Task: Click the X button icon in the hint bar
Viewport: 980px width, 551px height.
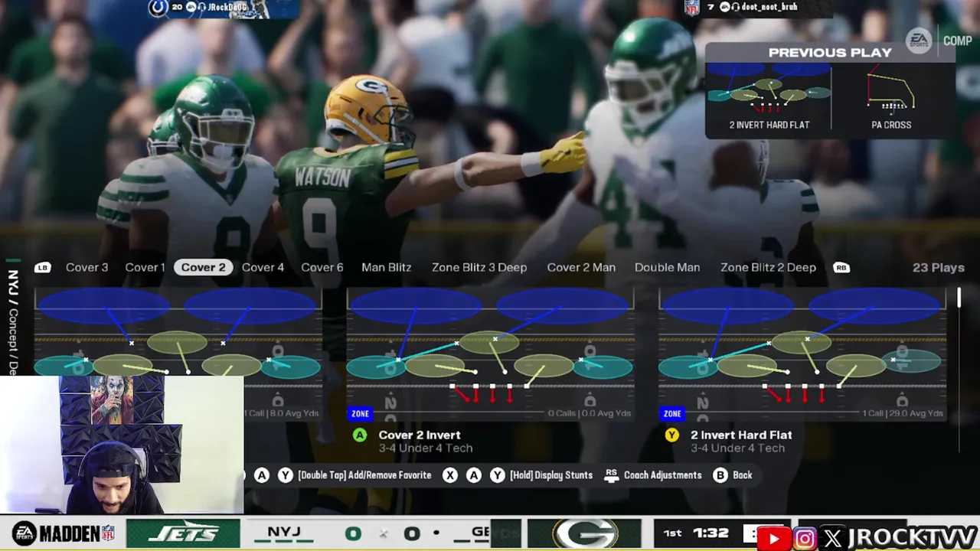Action: [450, 475]
